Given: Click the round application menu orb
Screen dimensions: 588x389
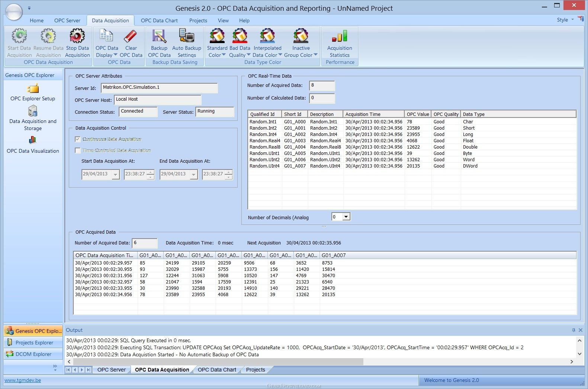Looking at the screenshot, I should click(14, 12).
